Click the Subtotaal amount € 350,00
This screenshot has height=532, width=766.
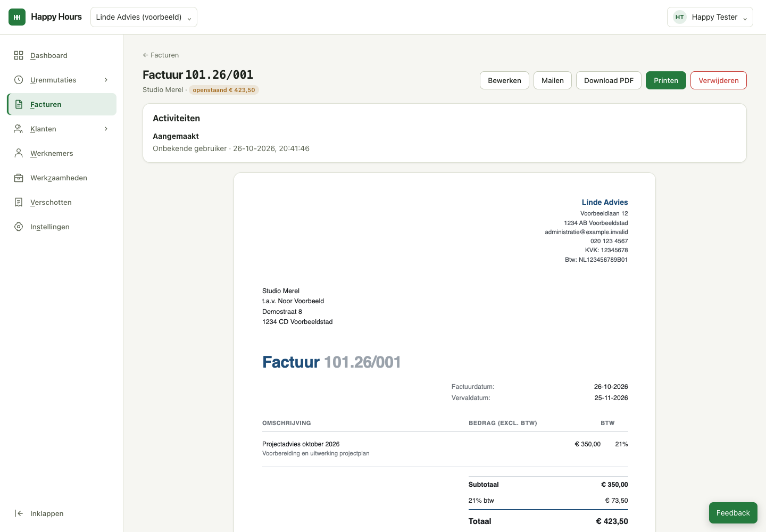point(614,485)
